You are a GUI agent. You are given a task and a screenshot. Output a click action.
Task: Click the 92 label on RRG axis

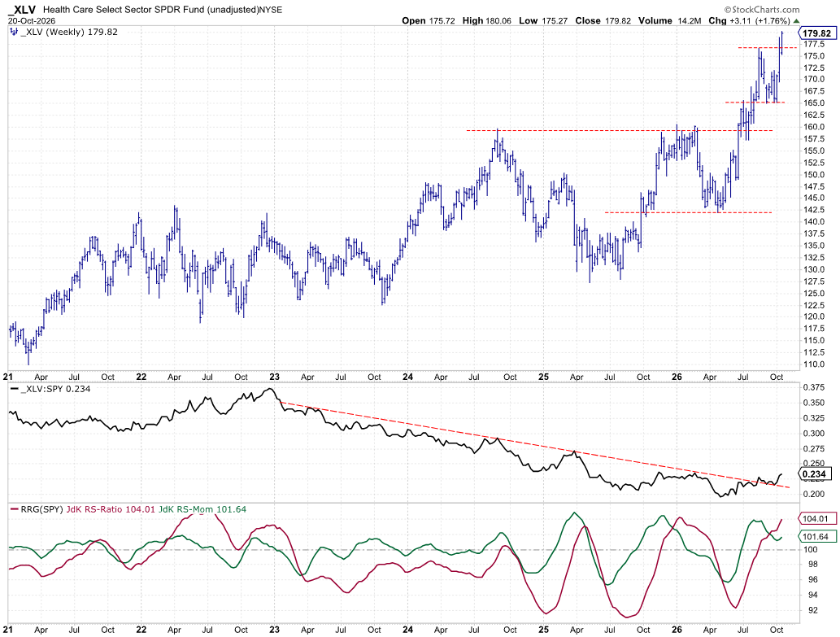(812, 610)
